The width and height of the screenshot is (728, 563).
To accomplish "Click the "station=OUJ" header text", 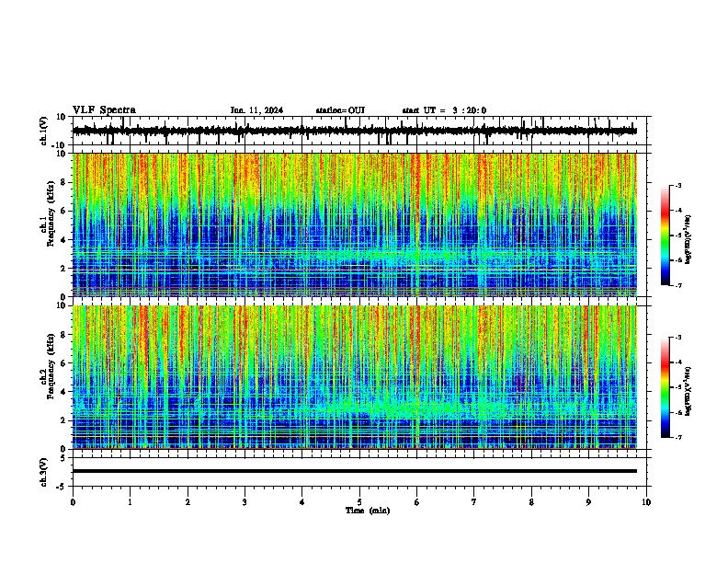I will (x=340, y=110).
